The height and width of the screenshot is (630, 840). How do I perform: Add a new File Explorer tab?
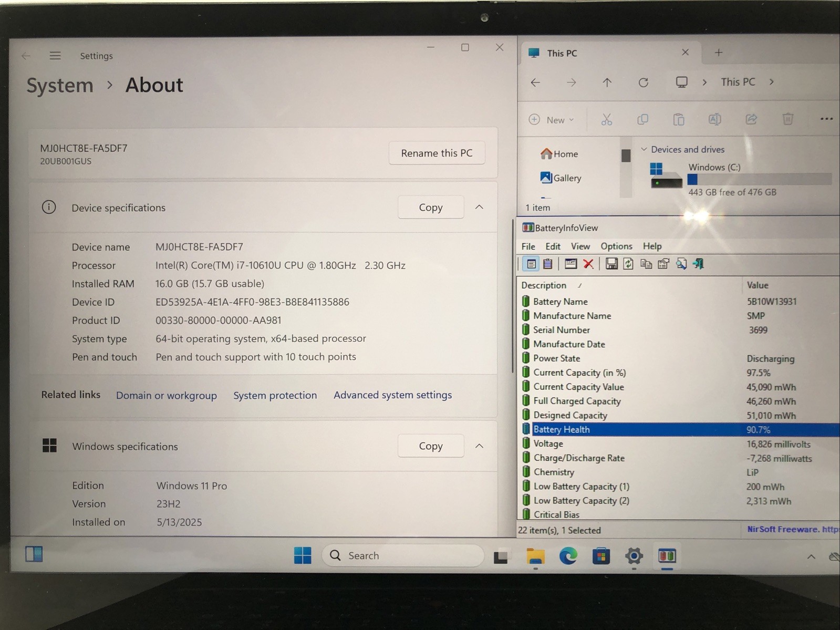[719, 53]
